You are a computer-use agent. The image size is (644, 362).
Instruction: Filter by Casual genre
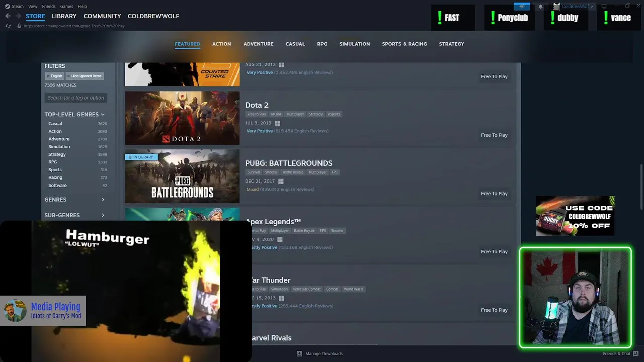[55, 123]
